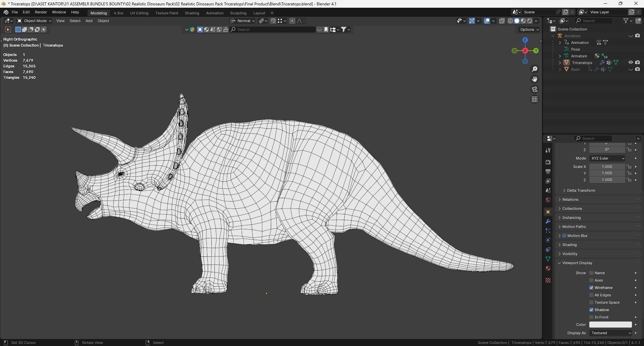
Task: Open the View Layer properties tab
Action: tap(548, 181)
